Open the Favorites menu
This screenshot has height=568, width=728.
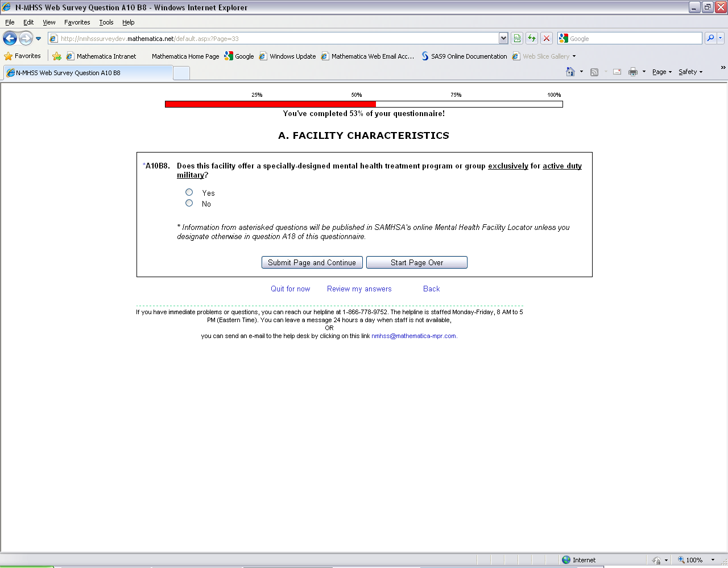(77, 22)
